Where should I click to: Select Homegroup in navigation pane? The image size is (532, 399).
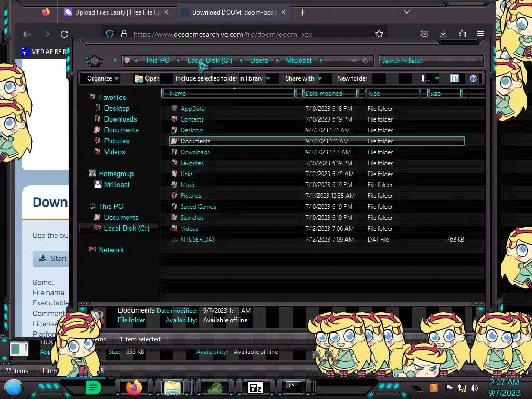pos(116,174)
